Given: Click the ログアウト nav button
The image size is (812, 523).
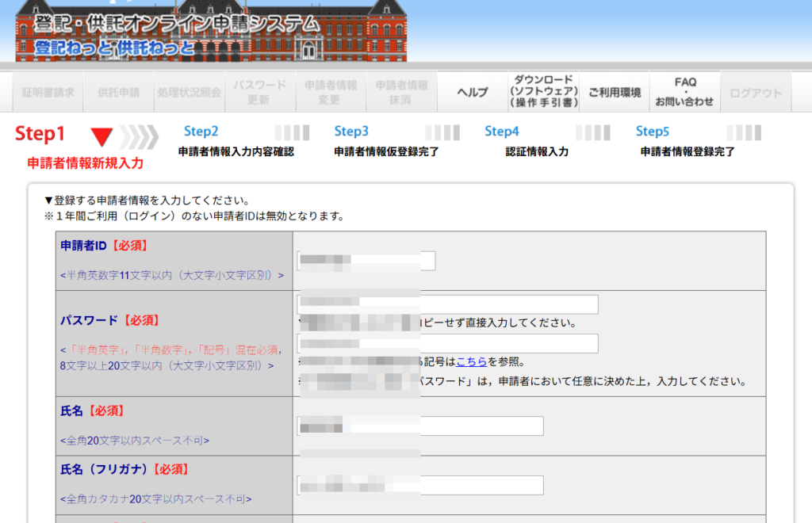Looking at the screenshot, I should [x=756, y=93].
